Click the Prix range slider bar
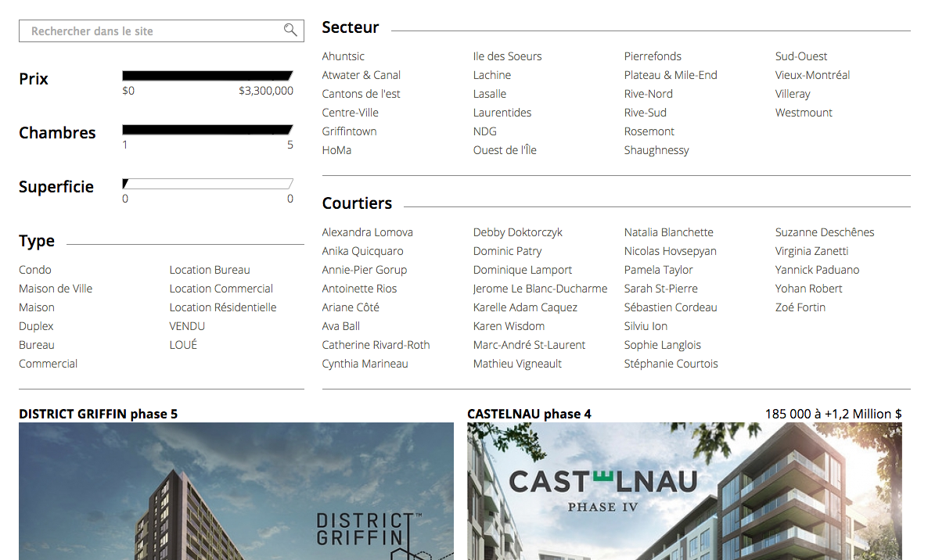 click(x=207, y=76)
